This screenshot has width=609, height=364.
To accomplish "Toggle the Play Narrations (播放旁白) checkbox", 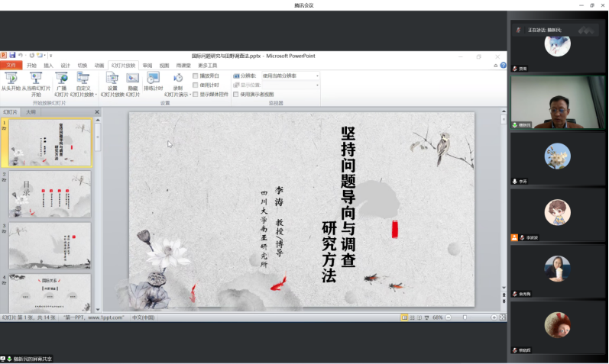I will coord(196,76).
